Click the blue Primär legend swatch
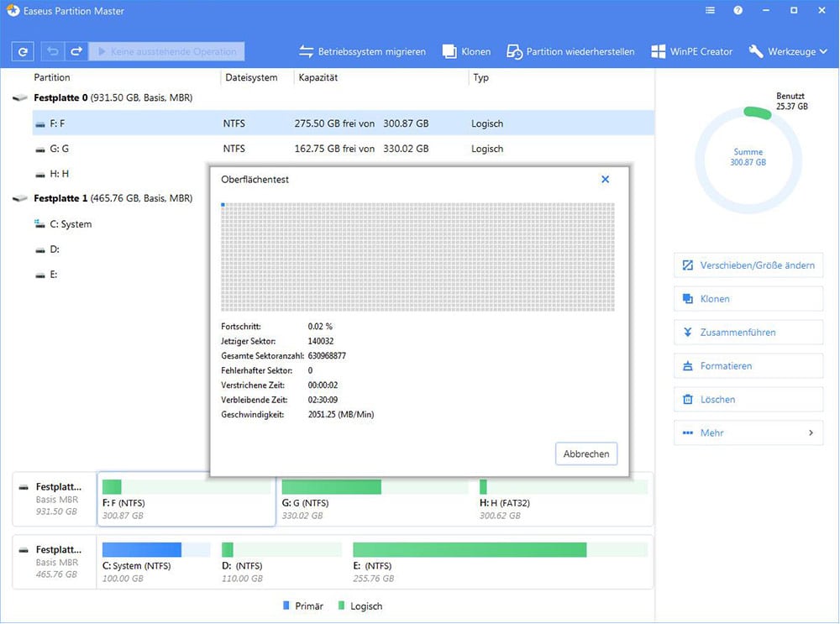The height and width of the screenshot is (624, 840). tap(286, 606)
